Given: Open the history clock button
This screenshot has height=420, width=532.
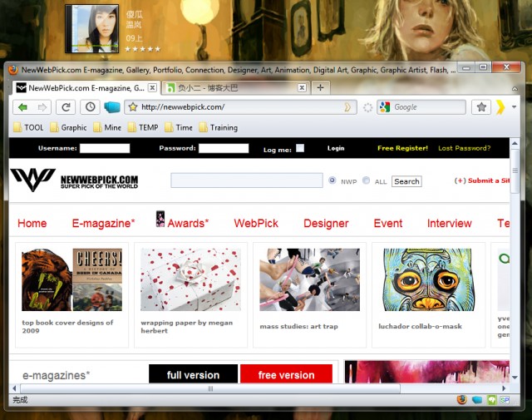Looking at the screenshot, I should coord(90,107).
